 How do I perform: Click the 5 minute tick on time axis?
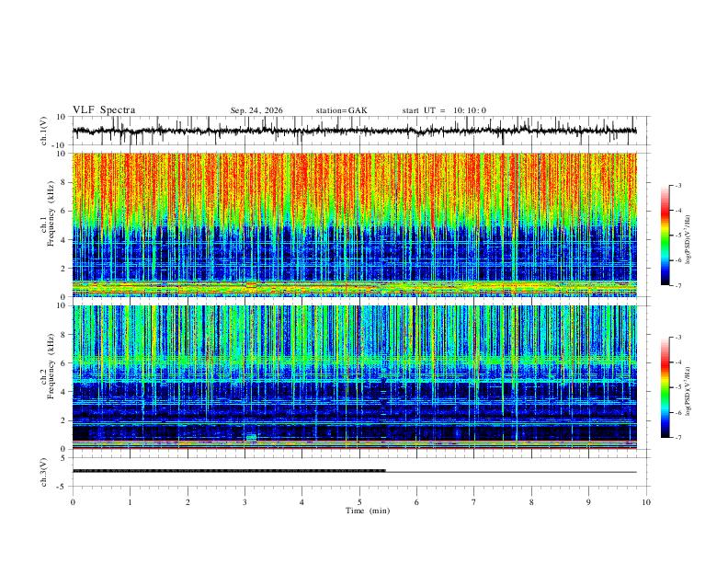tap(359, 502)
